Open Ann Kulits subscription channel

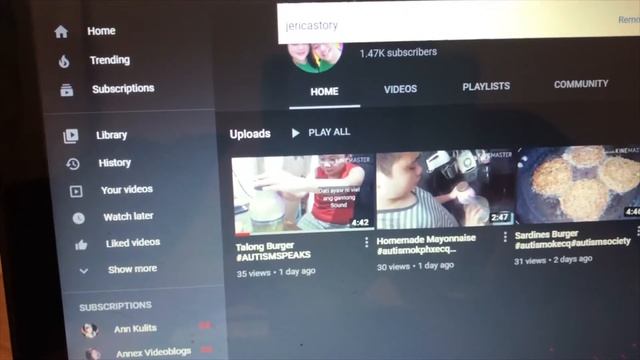pos(135,329)
